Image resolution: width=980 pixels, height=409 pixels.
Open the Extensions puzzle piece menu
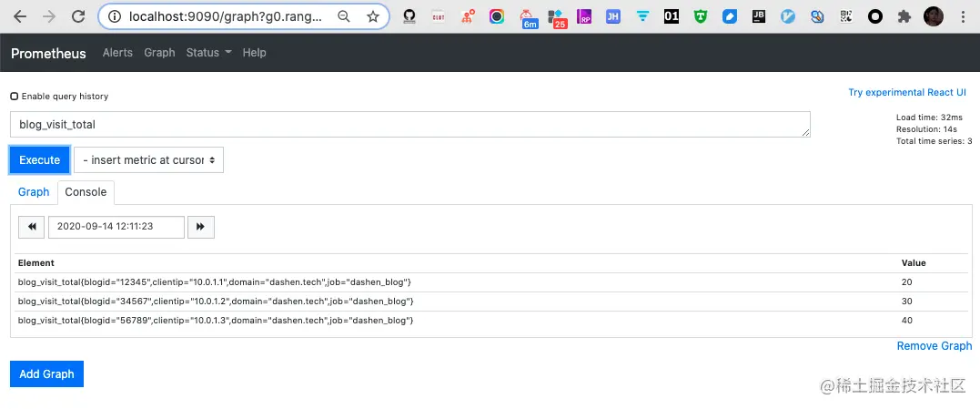coord(904,17)
